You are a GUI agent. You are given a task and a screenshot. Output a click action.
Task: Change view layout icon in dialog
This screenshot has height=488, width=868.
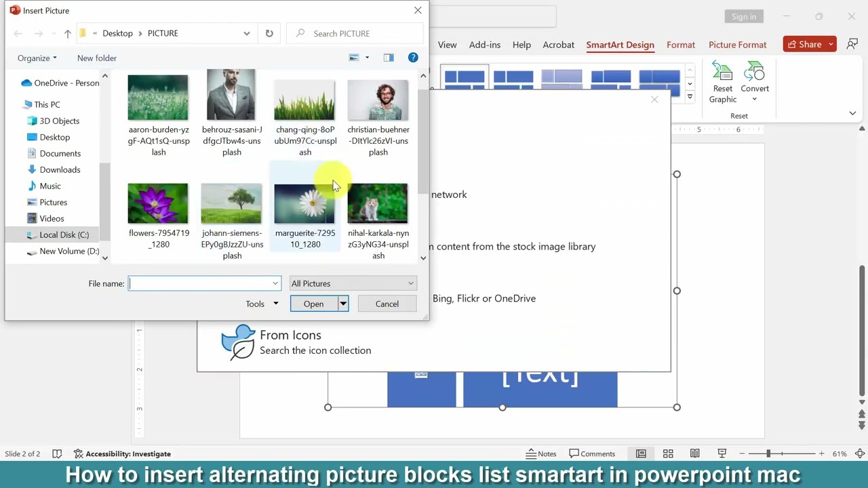[x=354, y=58]
